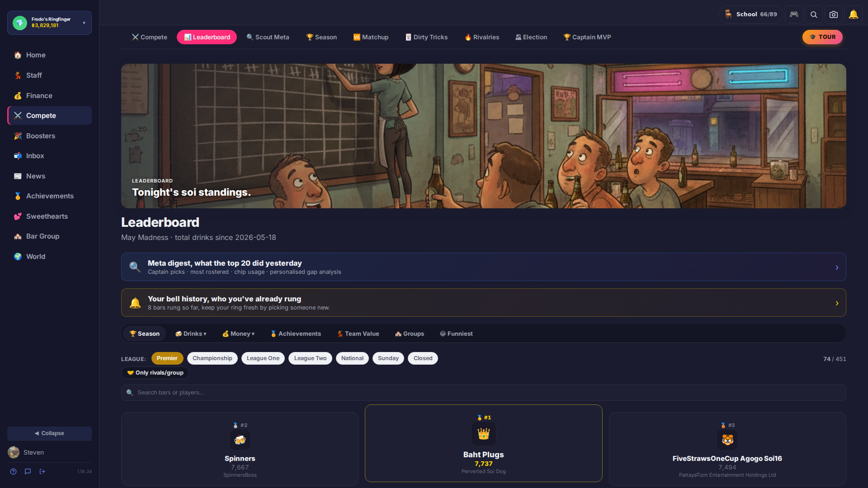Start the TOUR walkthrough
This screenshot has width=868, height=488.
(822, 37)
